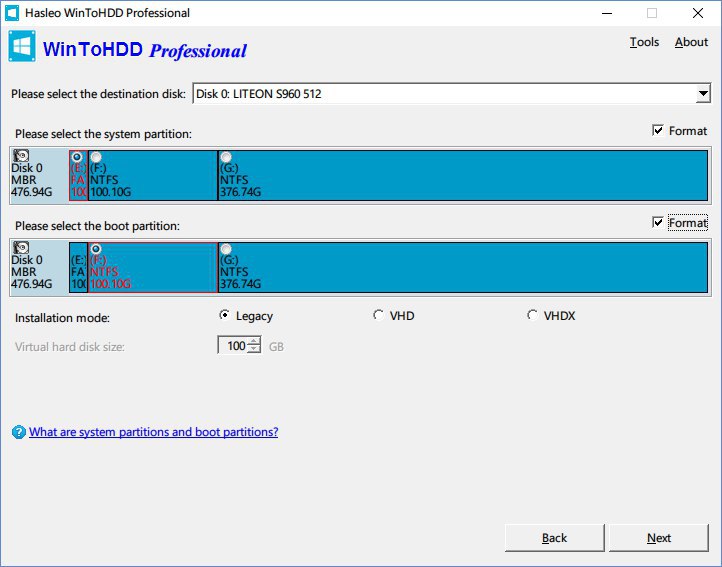The image size is (722, 567).
Task: Click the G: NTFS 376.74G system partition block
Action: pos(463,175)
